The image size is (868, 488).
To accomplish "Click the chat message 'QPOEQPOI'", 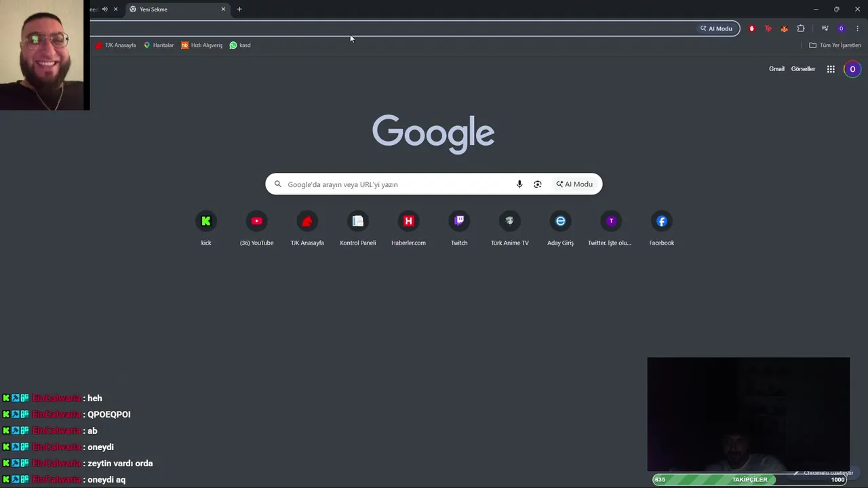I will coord(109,415).
